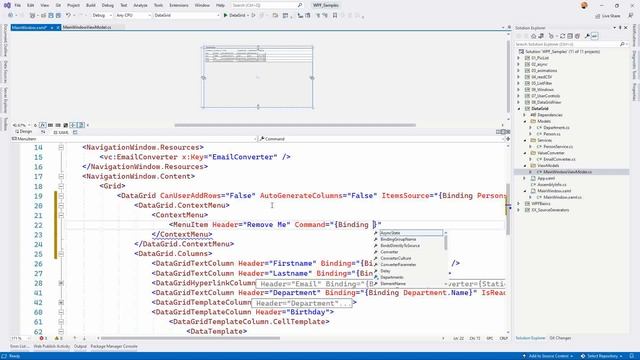
Task: Open the Build menu
Action: [91, 5]
